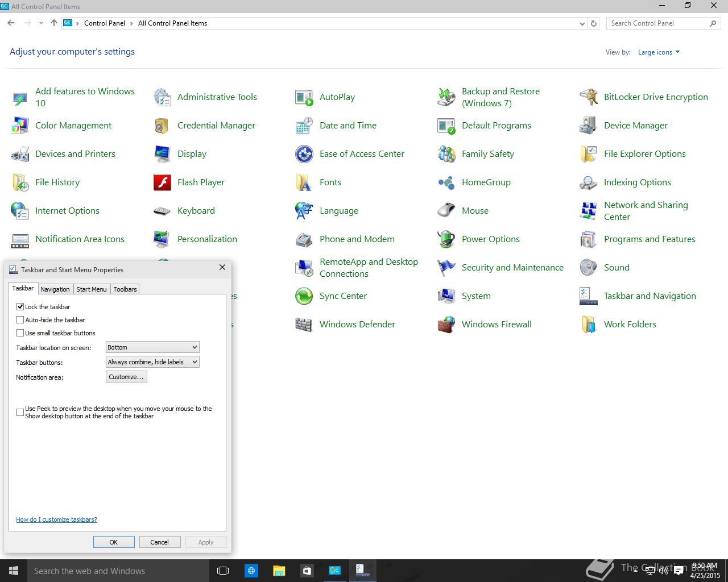The width and height of the screenshot is (728, 582).
Task: Open File Explorer from the taskbar
Action: point(279,571)
